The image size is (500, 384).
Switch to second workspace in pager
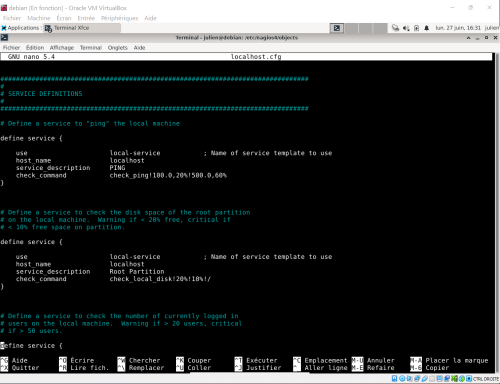pyautogui.click(x=351, y=28)
